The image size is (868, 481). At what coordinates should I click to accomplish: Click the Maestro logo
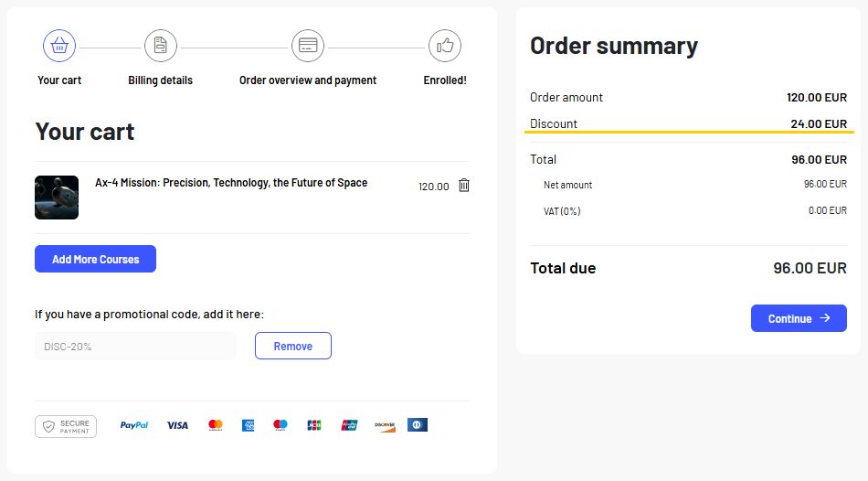(281, 425)
